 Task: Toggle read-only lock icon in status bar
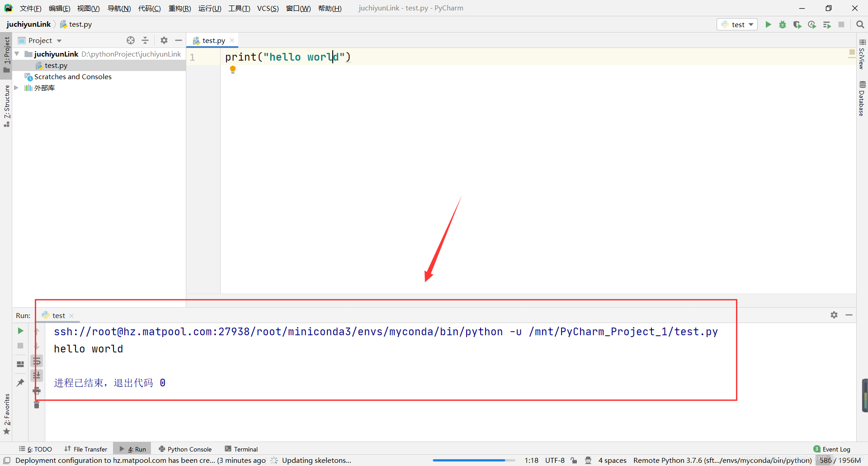tap(574, 460)
